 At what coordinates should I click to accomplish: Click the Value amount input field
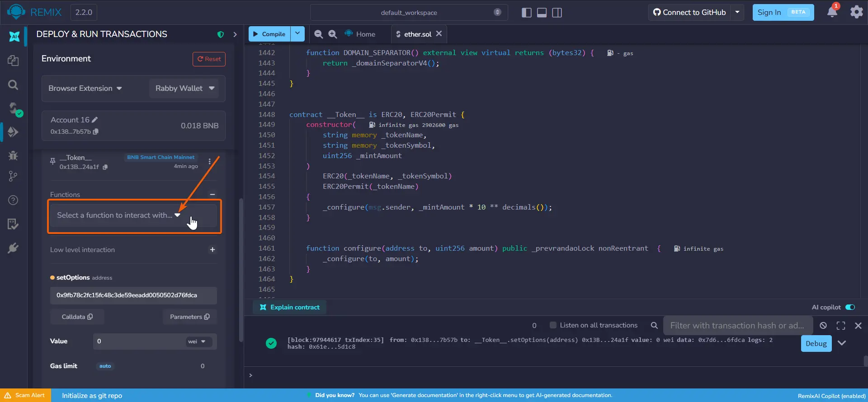(139, 341)
